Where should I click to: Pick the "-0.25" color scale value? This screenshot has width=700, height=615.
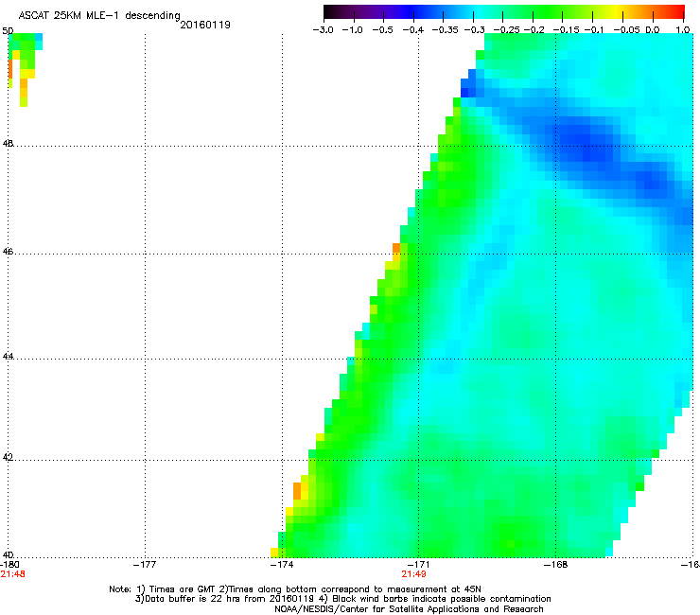click(506, 30)
